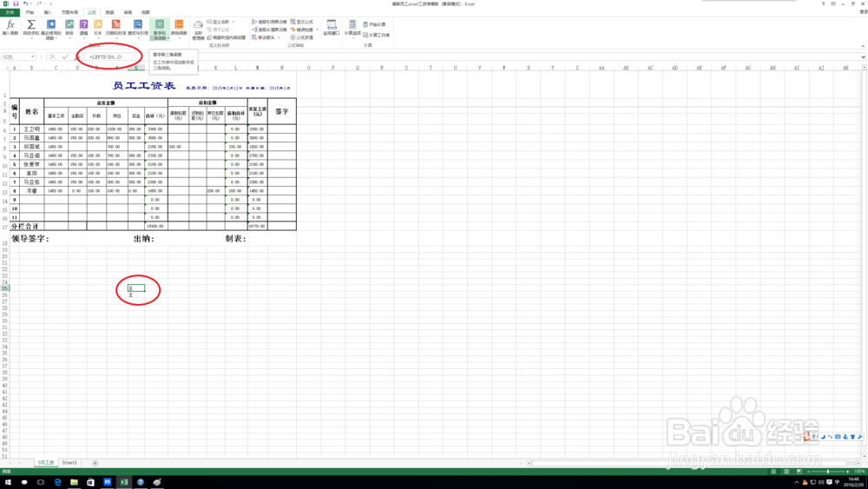Image resolution: width=868 pixels, height=489 pixels.
Task: Open the More Functions library
Action: click(x=179, y=29)
